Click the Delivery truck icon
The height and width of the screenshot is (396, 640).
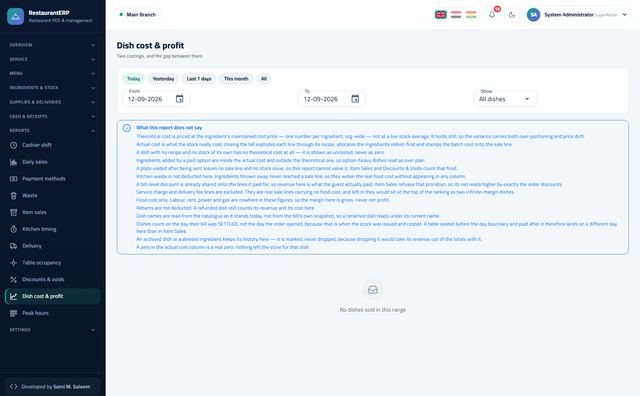pyautogui.click(x=13, y=246)
